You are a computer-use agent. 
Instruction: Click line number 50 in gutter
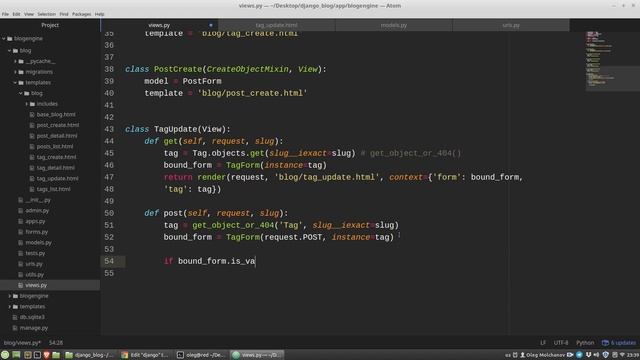coord(109,213)
